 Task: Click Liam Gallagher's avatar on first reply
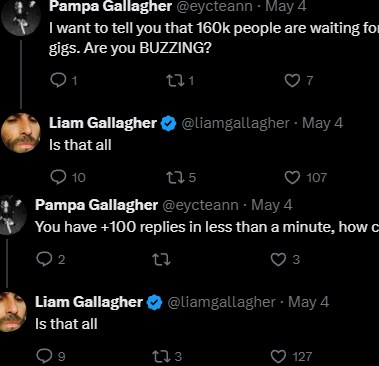21,133
